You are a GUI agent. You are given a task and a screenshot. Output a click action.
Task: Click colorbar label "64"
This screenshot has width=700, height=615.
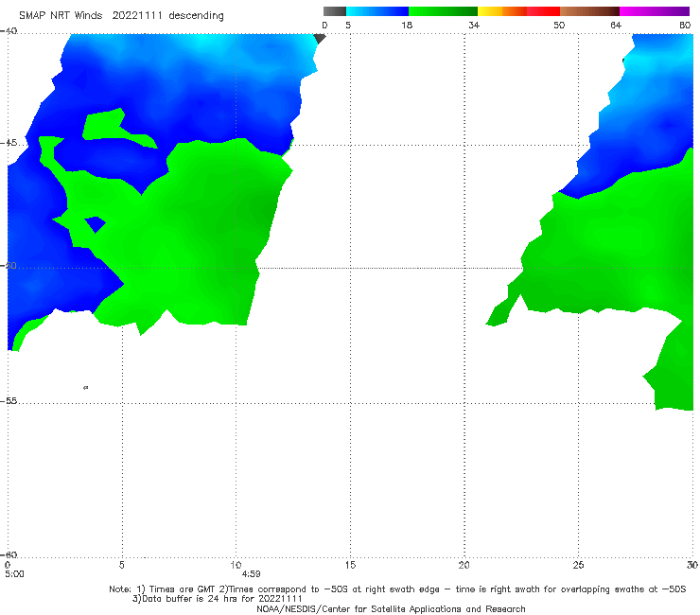[x=616, y=26]
